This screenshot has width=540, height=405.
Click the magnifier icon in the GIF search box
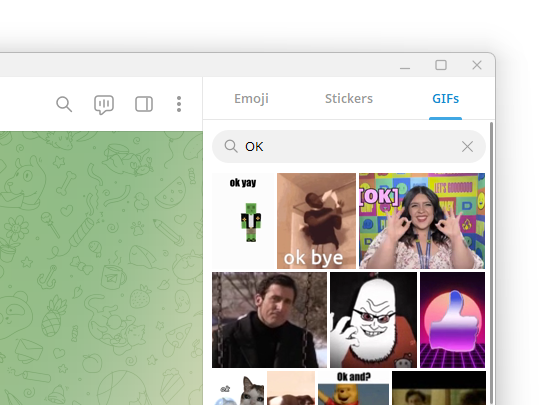[x=231, y=146]
